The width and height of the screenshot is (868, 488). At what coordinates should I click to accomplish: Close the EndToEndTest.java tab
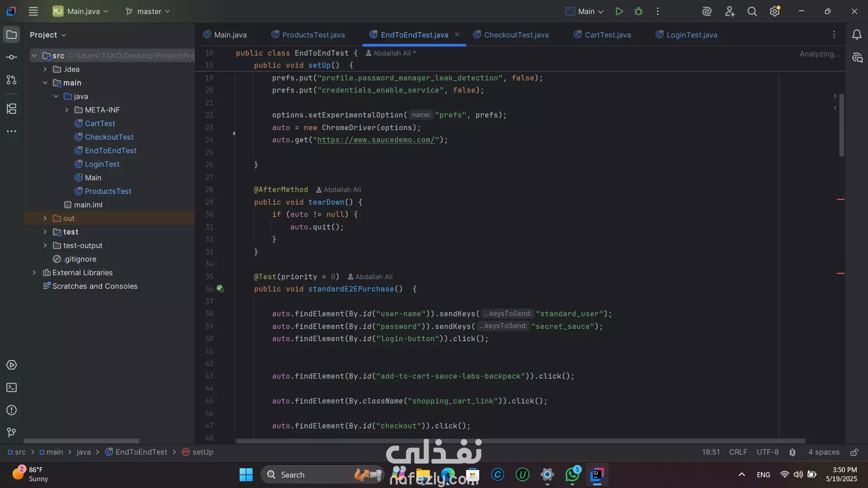(457, 34)
